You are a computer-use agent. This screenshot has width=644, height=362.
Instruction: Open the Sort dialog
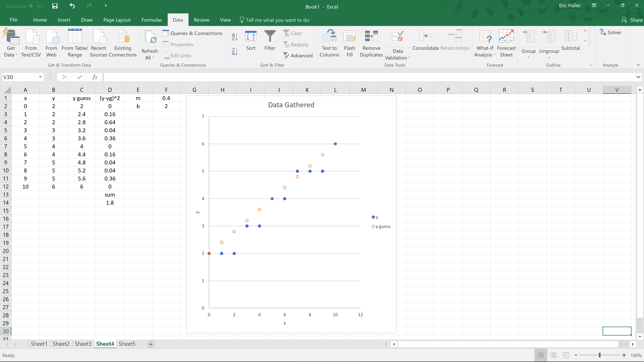click(x=251, y=40)
